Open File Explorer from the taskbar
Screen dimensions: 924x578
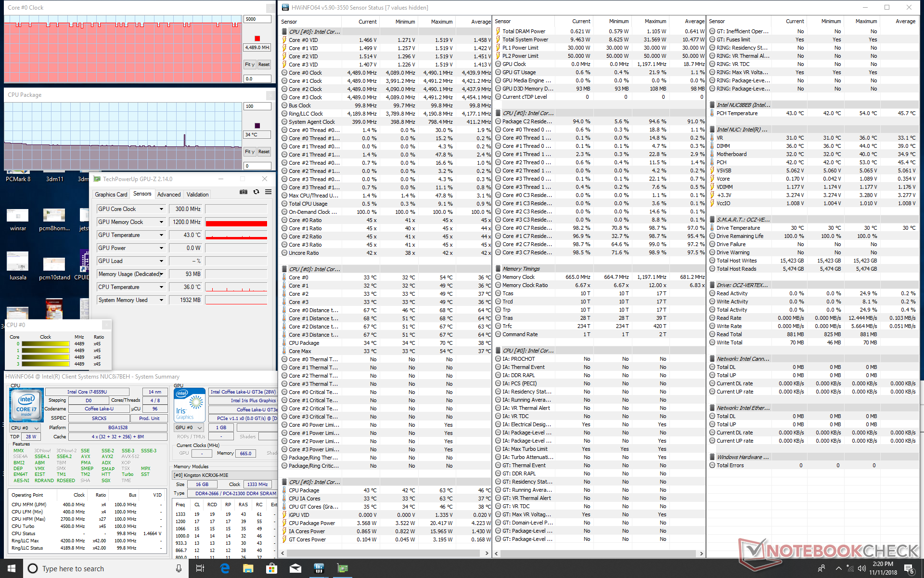[248, 568]
